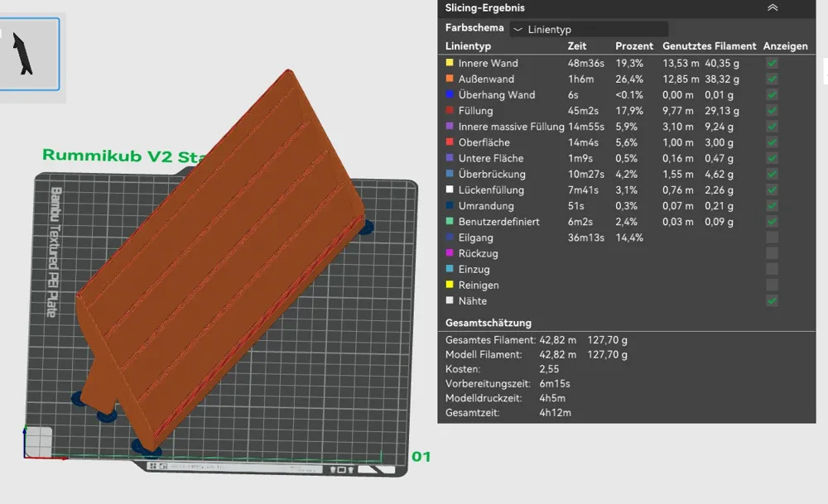Screen dimensions: 828x504
Task: Toggle Umrandung display checkbox
Action: 772,205
